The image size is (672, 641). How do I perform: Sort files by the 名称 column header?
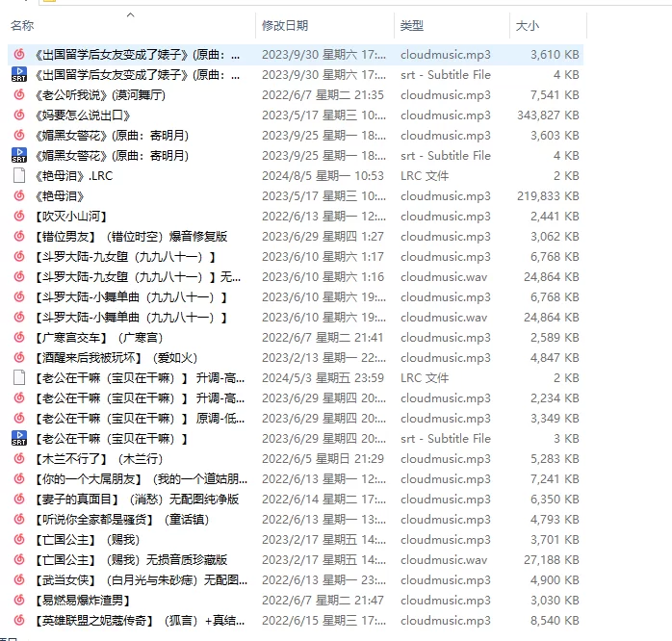22,26
